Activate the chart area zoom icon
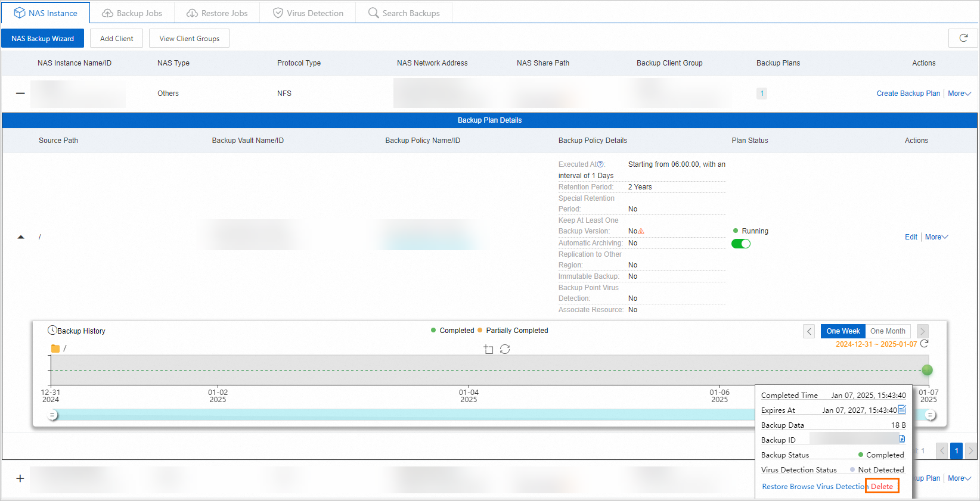The width and height of the screenshot is (980, 501). point(489,349)
